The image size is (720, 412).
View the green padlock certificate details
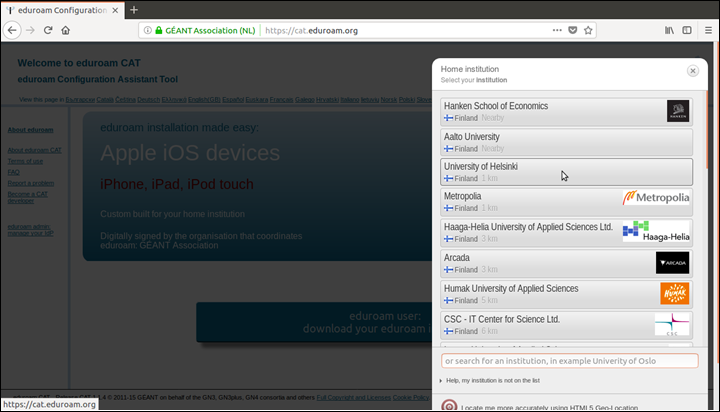coord(159,30)
